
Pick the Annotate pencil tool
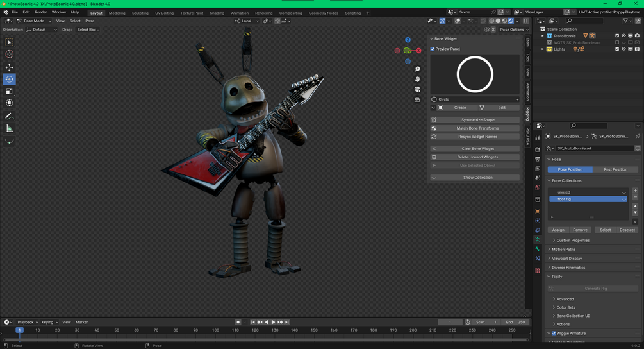(x=9, y=116)
